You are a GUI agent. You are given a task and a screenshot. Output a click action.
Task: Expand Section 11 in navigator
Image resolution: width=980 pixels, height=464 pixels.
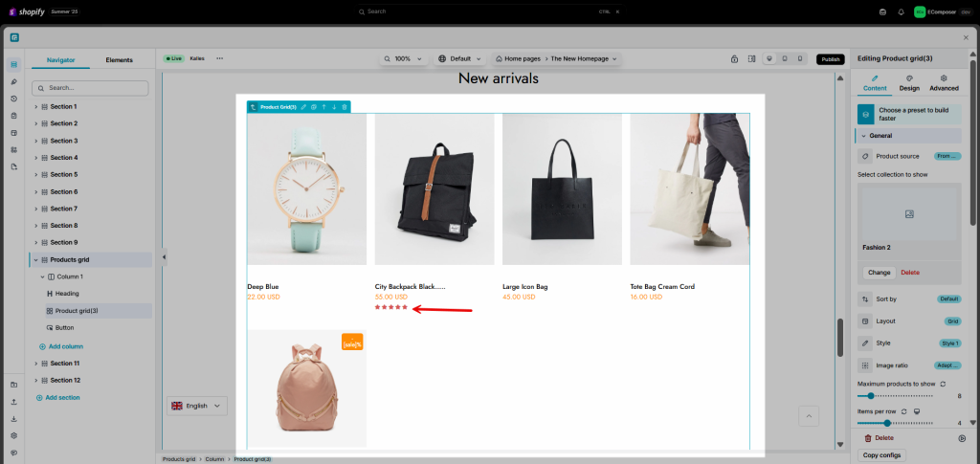coord(35,364)
